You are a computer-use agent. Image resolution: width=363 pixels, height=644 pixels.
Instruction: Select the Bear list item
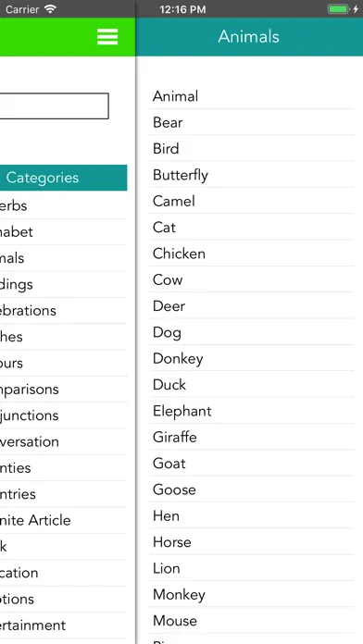click(251, 122)
